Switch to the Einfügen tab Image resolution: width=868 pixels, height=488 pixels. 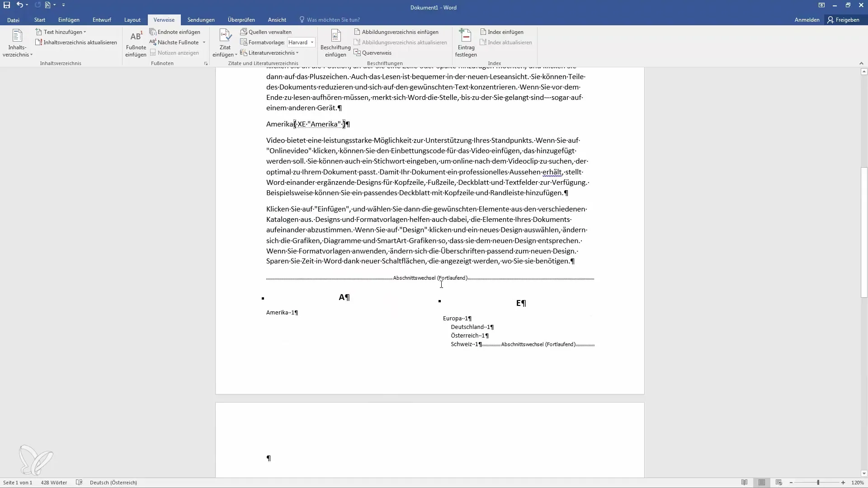[x=69, y=20]
